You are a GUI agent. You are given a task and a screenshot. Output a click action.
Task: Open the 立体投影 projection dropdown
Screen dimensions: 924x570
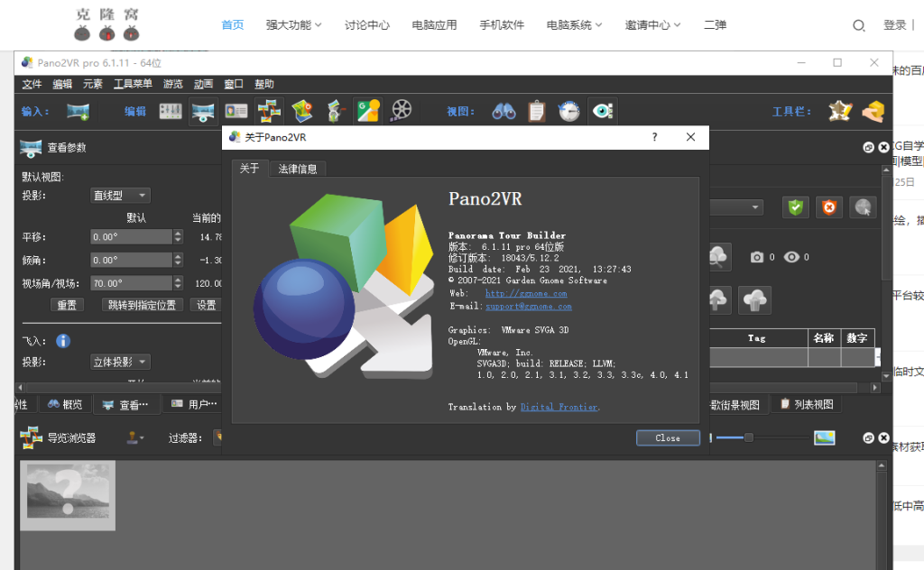(x=121, y=362)
